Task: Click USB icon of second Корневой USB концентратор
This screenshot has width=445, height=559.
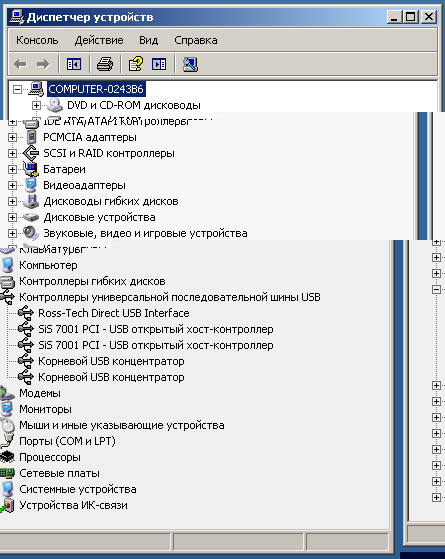Action: coord(26,378)
